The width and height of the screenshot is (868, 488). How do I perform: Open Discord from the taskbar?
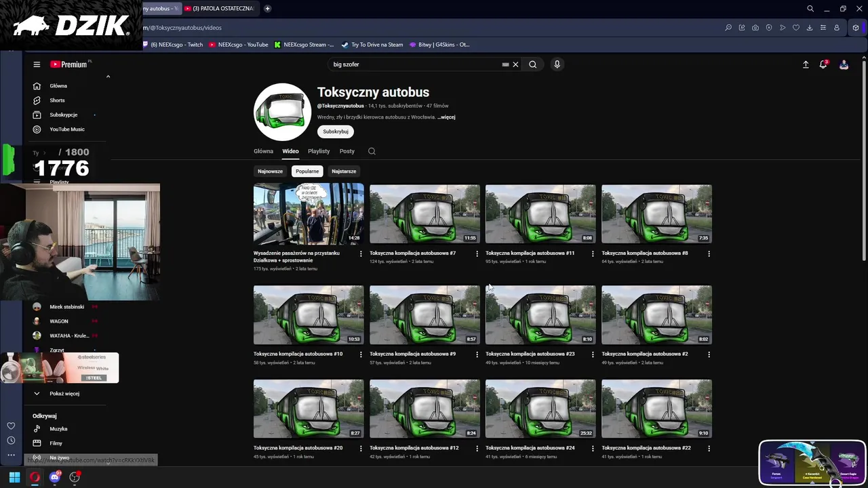pos(55,477)
